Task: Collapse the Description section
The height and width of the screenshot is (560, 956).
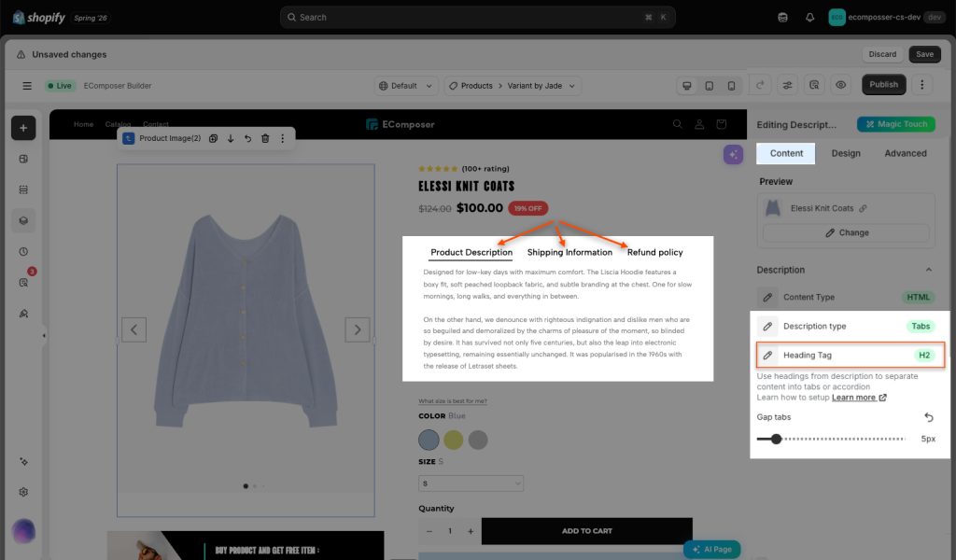Action: tap(929, 270)
